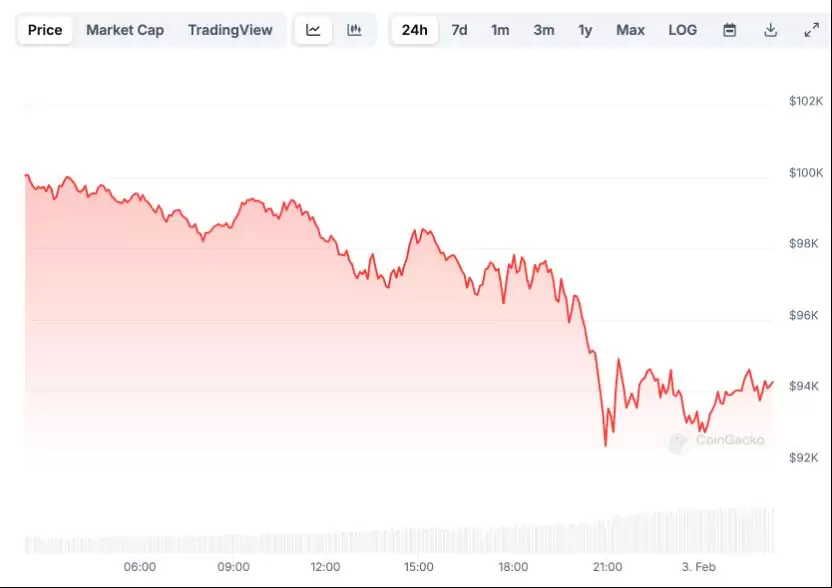Switch to the Market Cap tab
The height and width of the screenshot is (588, 832).
click(125, 30)
